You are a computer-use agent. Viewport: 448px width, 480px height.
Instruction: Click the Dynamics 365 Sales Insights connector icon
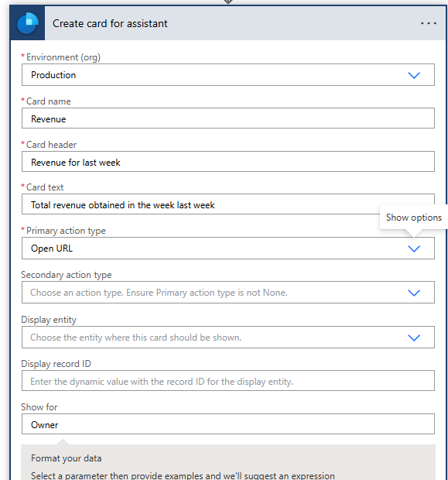(28, 23)
